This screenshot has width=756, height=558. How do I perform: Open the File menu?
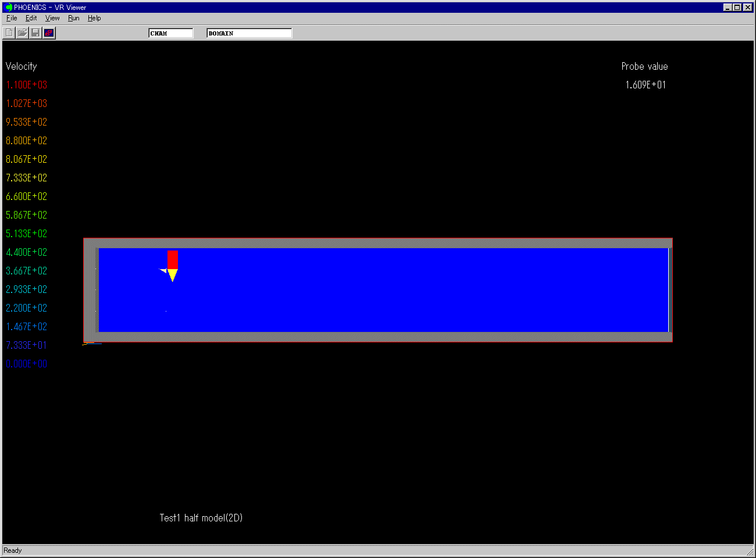point(12,18)
